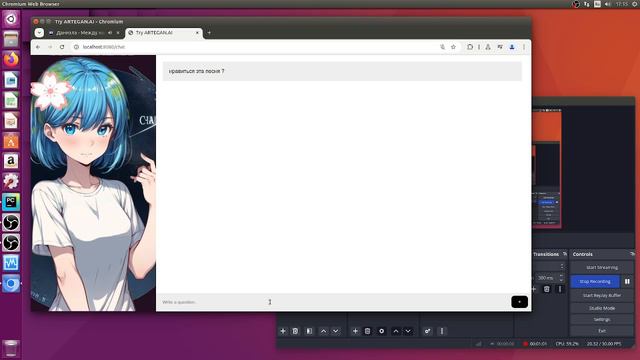This screenshot has width=640, height=360.
Task: Open PyCharm from the dock
Action: pyautogui.click(x=11, y=202)
